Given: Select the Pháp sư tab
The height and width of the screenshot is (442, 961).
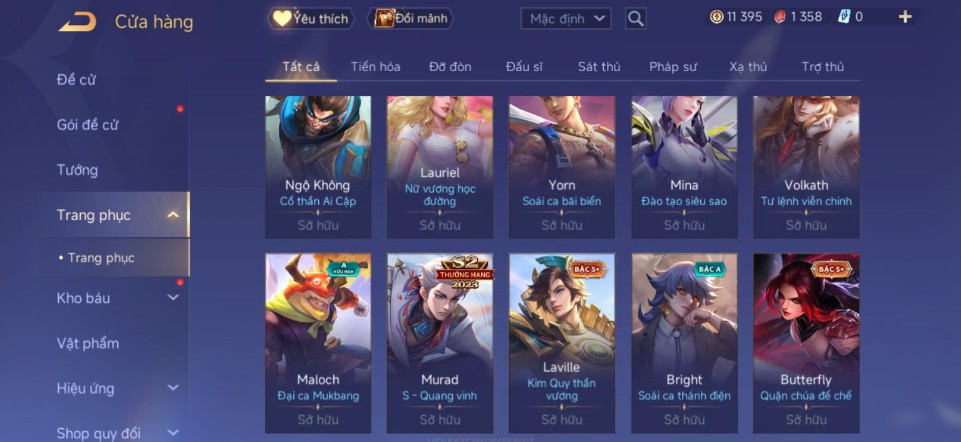Looking at the screenshot, I should point(673,67).
